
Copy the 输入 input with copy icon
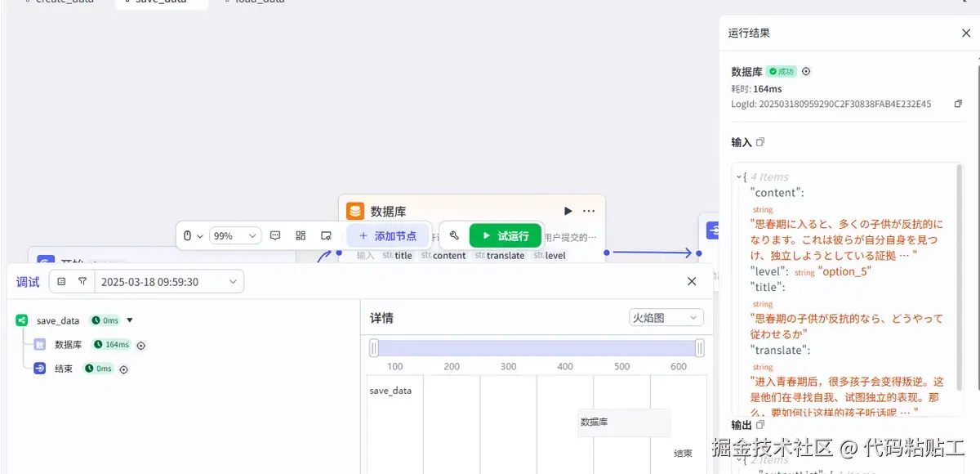tap(760, 142)
